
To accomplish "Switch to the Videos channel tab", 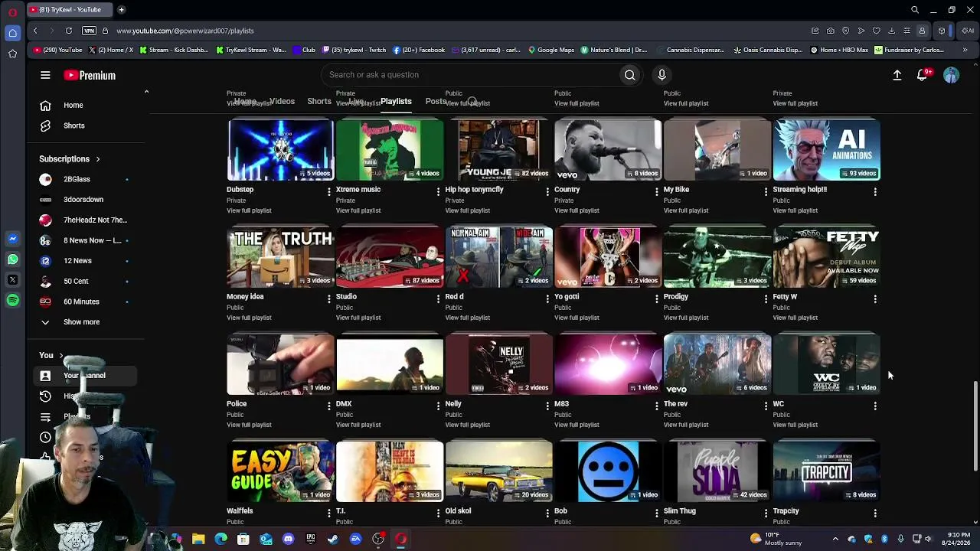I will click(282, 101).
